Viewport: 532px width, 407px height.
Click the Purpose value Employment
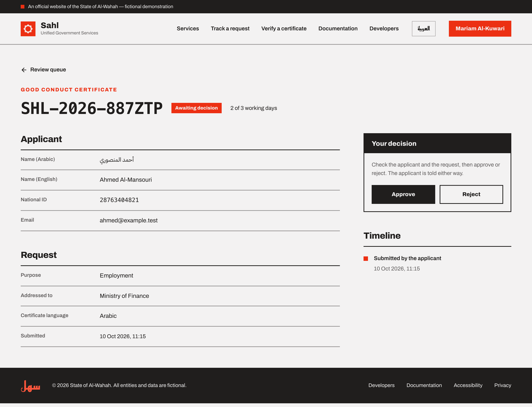[x=117, y=276]
